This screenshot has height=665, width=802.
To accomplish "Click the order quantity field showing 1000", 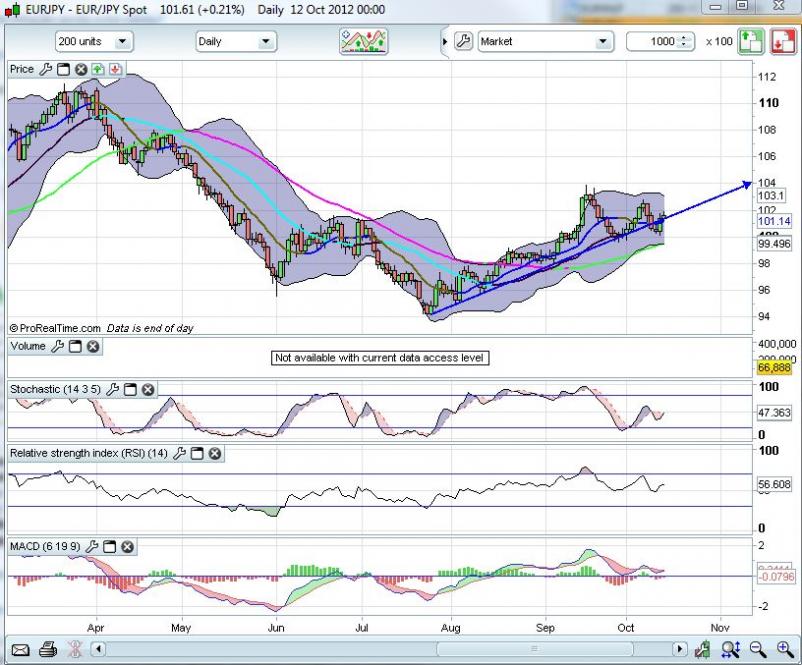I will pyautogui.click(x=653, y=42).
